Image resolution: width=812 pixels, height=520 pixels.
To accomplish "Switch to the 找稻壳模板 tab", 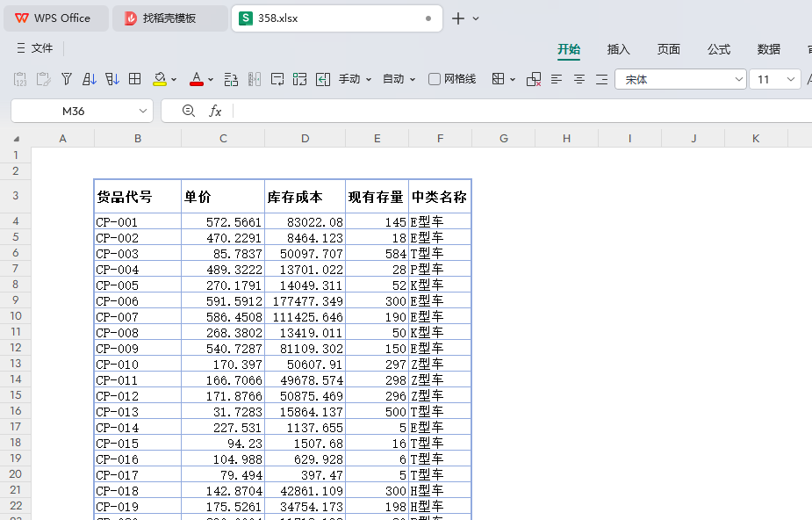I will [169, 18].
